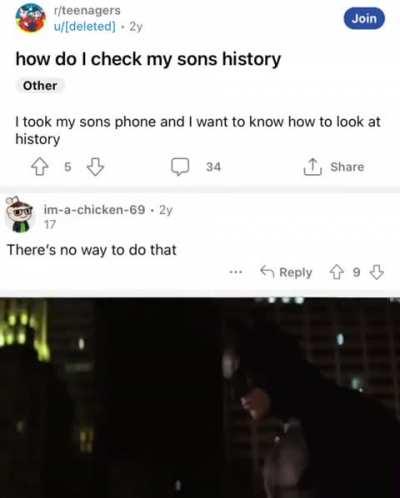Tap the Share upload icon
Viewport: 400px width, 498px height.
(312, 166)
